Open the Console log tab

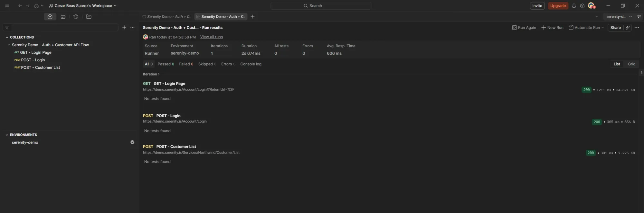click(x=251, y=64)
